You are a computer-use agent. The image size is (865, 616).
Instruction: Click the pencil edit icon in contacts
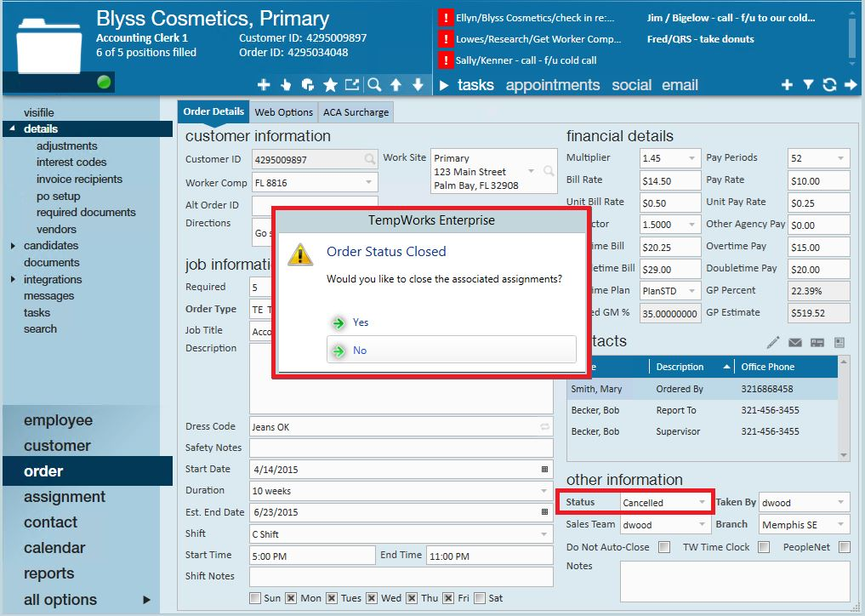[773, 343]
